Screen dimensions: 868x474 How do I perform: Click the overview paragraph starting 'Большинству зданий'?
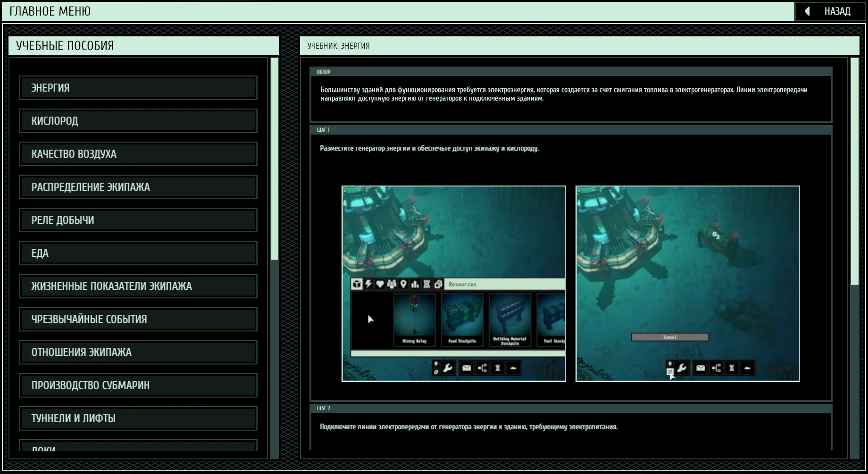coord(564,94)
